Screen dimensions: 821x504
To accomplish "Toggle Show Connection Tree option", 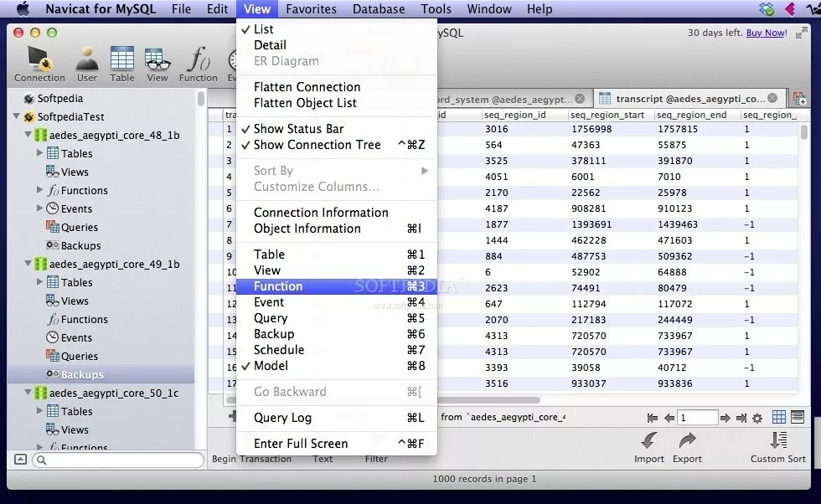I will (337, 145).
